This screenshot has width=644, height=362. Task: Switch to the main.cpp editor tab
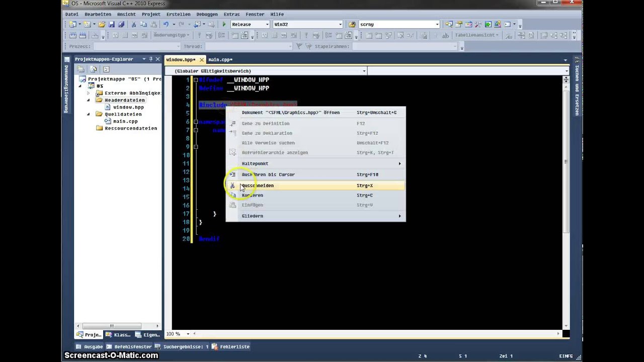(220, 59)
